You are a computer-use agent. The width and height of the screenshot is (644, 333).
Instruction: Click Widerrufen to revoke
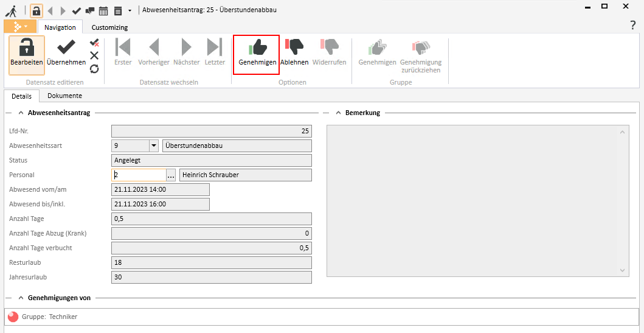[330, 52]
